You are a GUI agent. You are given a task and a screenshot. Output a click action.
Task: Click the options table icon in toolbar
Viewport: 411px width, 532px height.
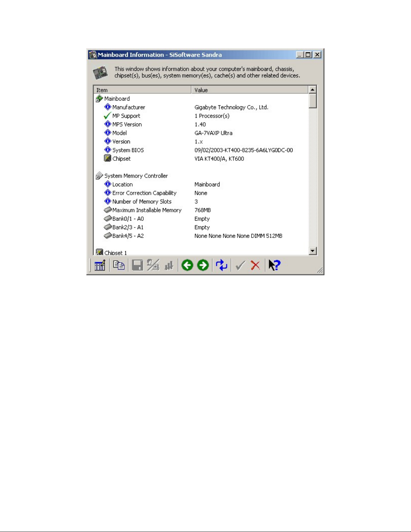tap(100, 265)
